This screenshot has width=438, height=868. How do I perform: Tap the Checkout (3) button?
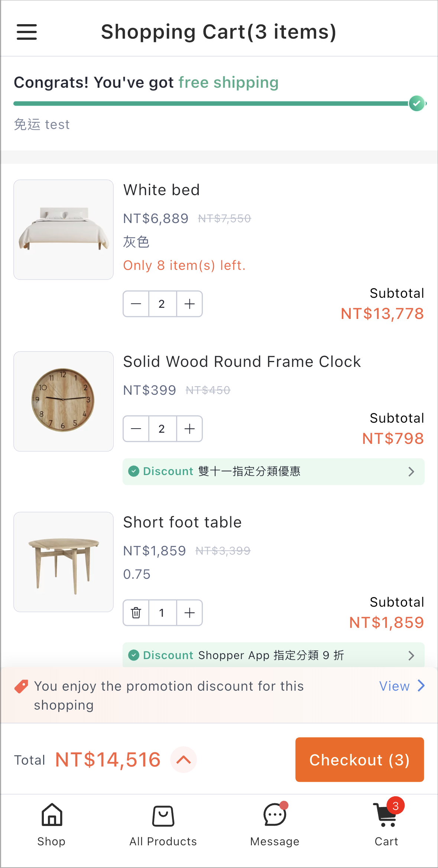point(360,759)
